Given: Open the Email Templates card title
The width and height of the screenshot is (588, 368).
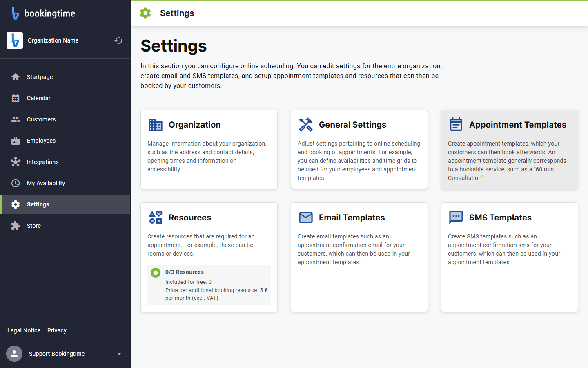Looking at the screenshot, I should 352,218.
